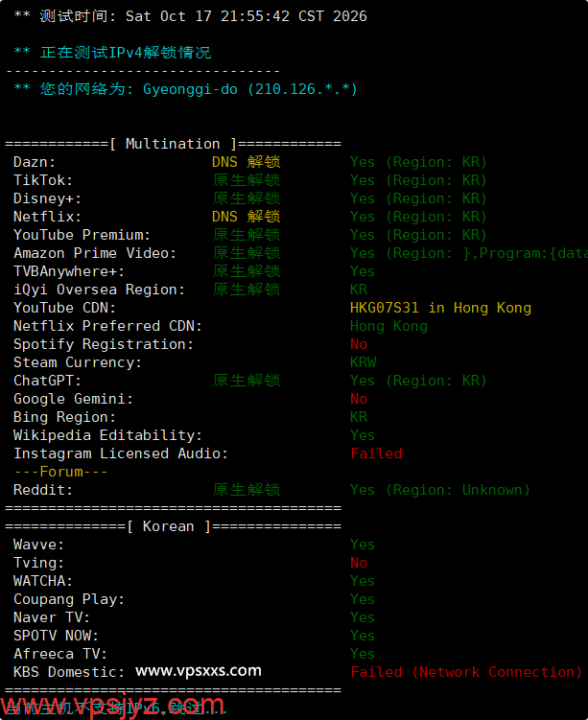Click the Google Gemini 'No' result
The image size is (588, 720).
[359, 399]
